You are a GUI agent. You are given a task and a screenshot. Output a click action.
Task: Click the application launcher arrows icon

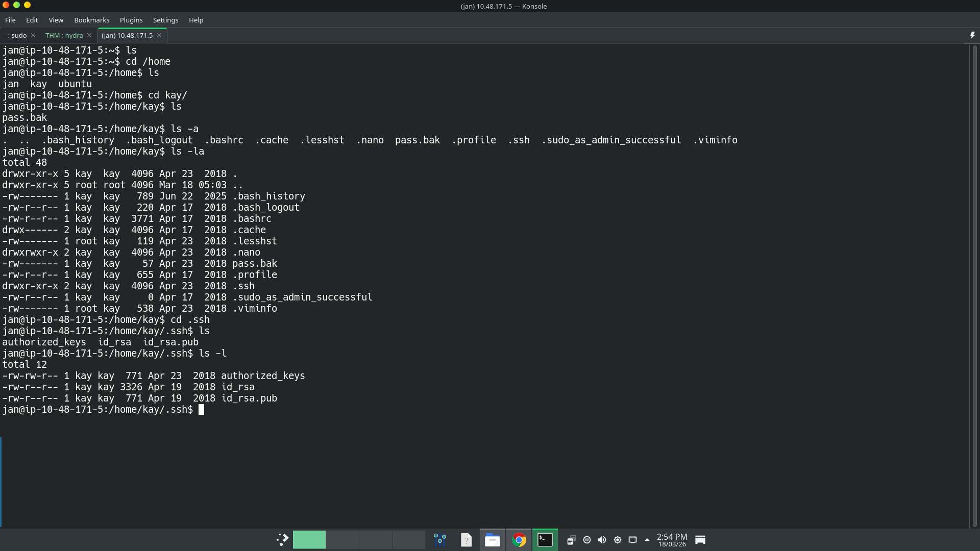coord(282,539)
